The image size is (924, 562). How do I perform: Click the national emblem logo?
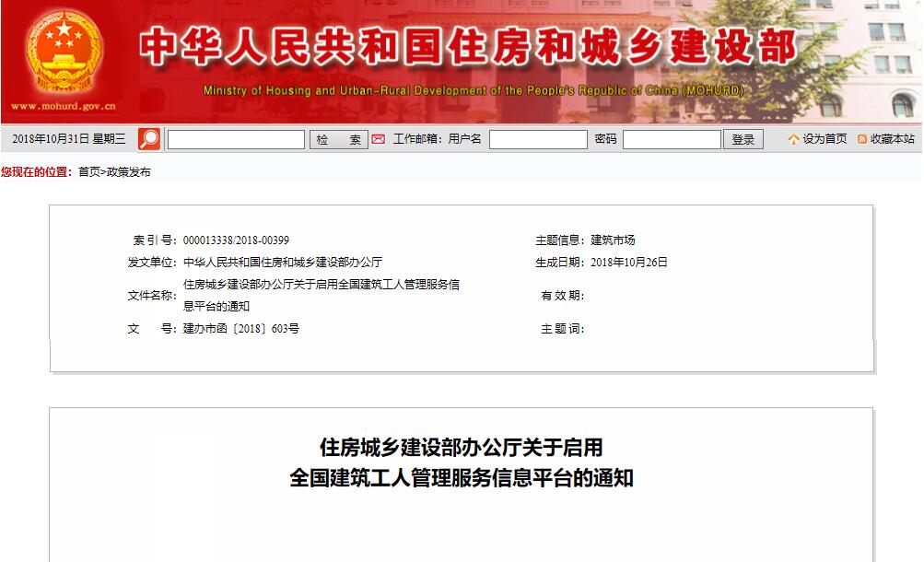point(64,50)
